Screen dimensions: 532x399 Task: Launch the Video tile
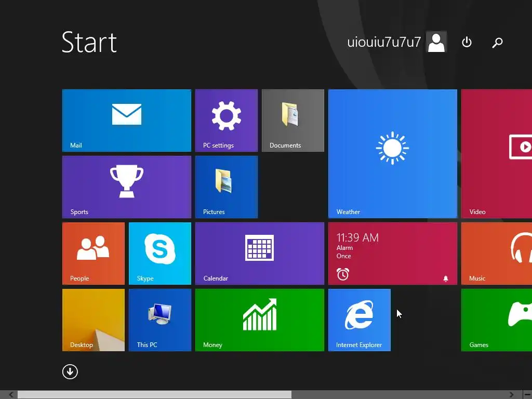[x=497, y=154]
